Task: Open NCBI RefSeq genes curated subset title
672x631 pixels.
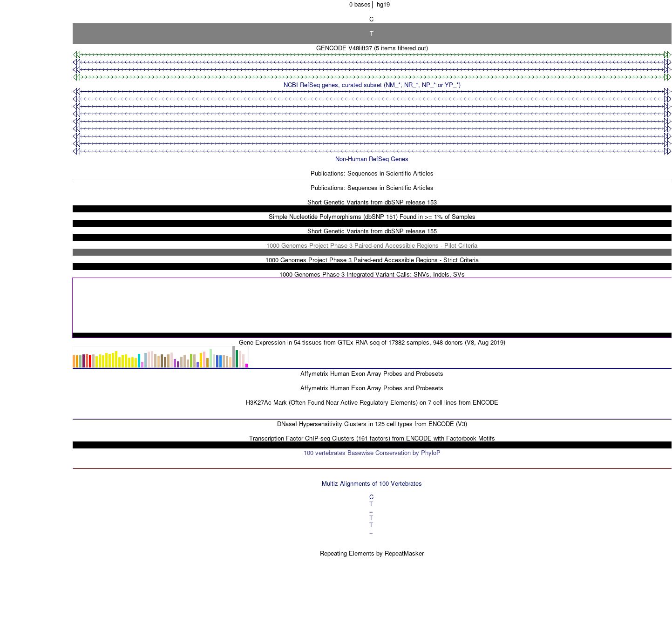Action: click(372, 85)
